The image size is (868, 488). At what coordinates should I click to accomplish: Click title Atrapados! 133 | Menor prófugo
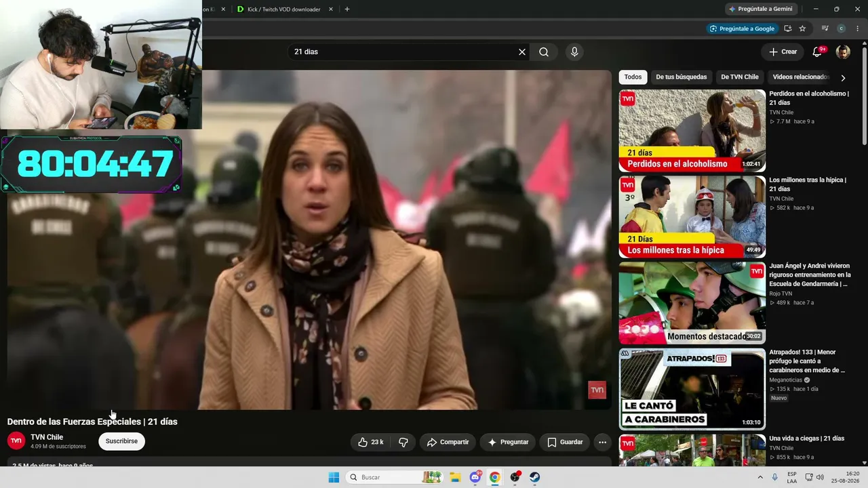[807, 361]
